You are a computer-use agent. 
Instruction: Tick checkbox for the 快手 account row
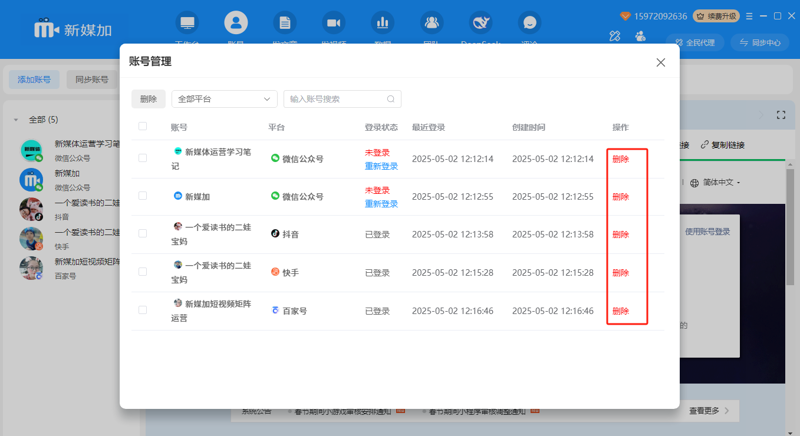coord(142,272)
